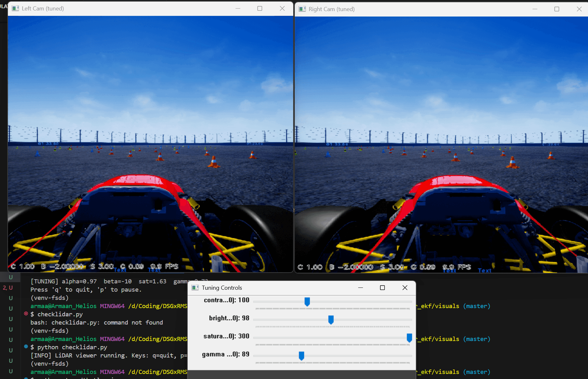
Task: Click the Right Cam overlay 'C 1.00' value
Action: pyautogui.click(x=310, y=267)
